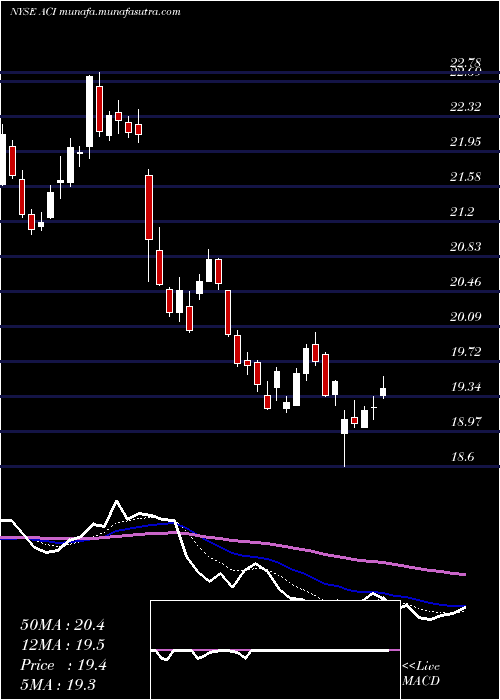The image size is (500, 700).
Task: Click the 21.58 price axis label
Action: point(468,177)
